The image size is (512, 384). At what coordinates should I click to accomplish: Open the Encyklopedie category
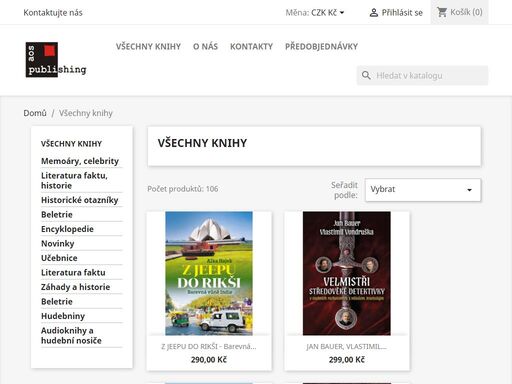tap(67, 229)
